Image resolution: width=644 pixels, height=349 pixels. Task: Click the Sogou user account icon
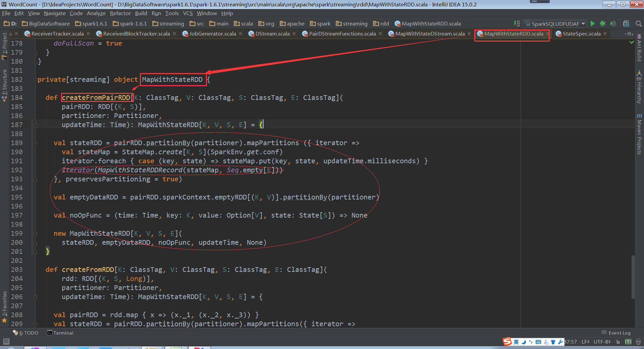pos(546,342)
